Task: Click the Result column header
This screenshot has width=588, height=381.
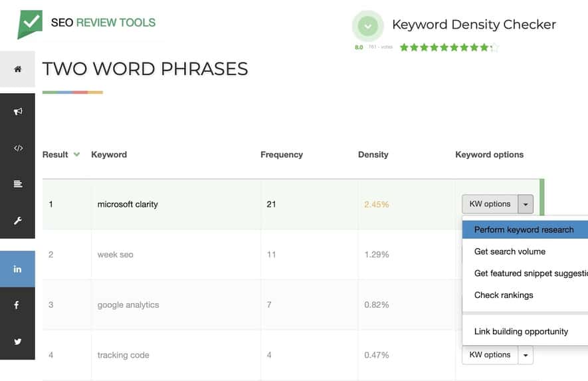Action: click(55, 155)
